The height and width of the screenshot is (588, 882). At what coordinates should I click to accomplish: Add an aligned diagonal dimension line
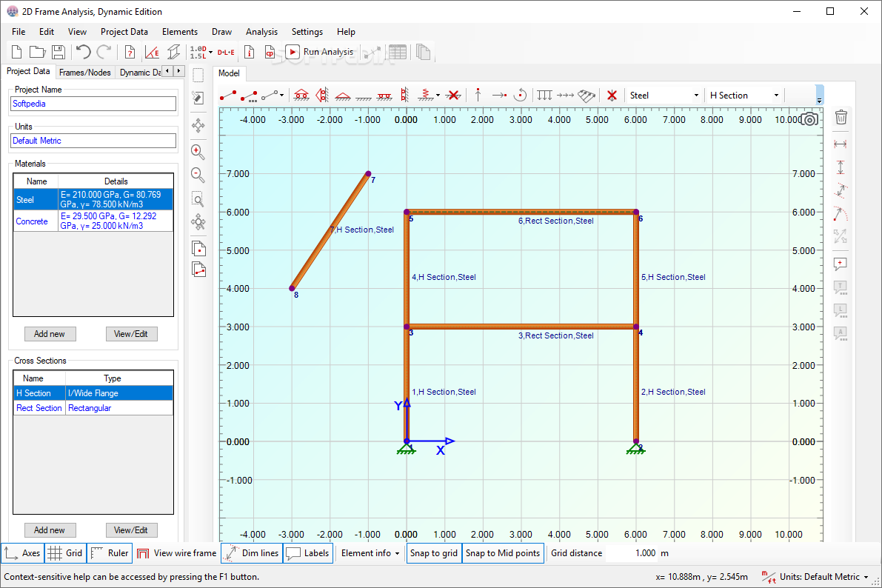coord(841,191)
